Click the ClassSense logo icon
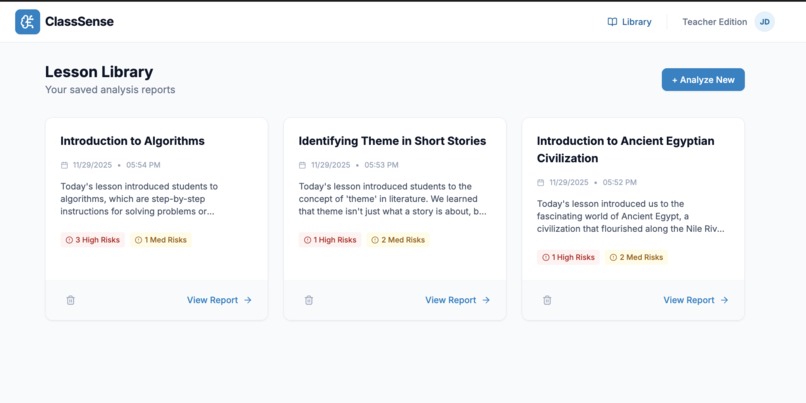The image size is (806, 403). tap(27, 22)
